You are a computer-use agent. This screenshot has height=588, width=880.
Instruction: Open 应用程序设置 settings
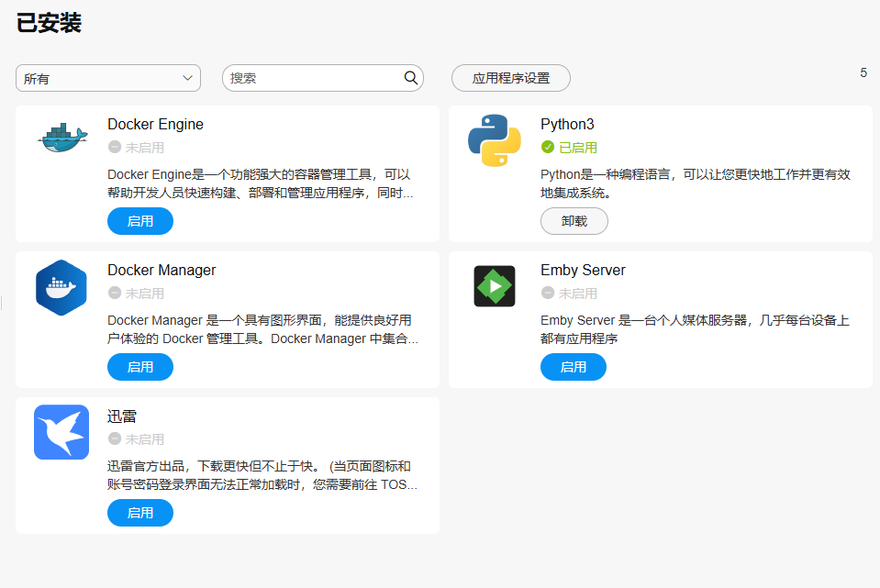[x=511, y=78]
